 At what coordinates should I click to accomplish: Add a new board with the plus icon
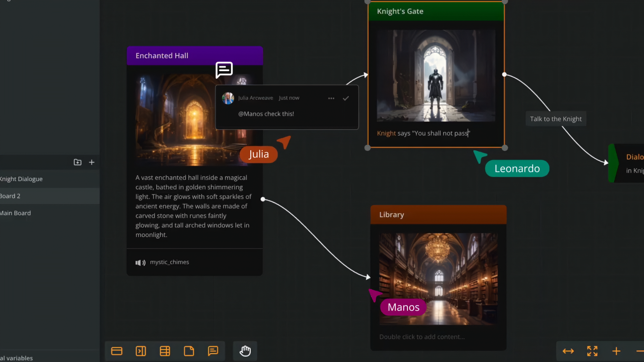coord(92,162)
